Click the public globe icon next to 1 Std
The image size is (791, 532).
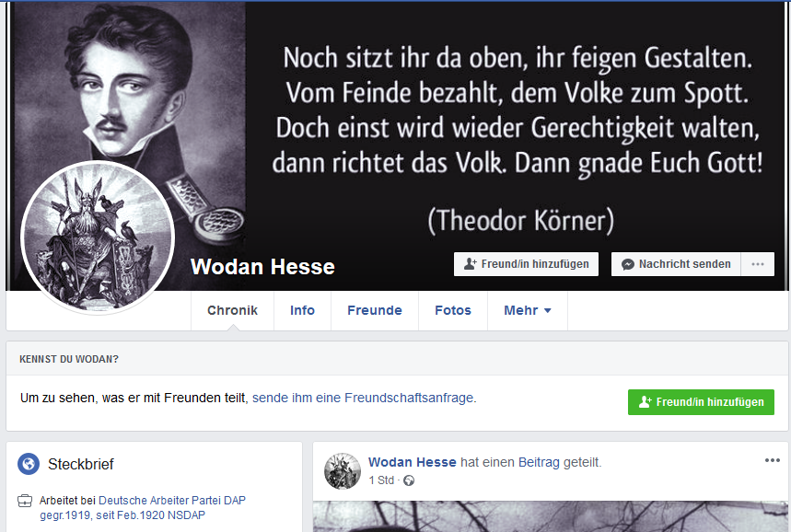409,480
